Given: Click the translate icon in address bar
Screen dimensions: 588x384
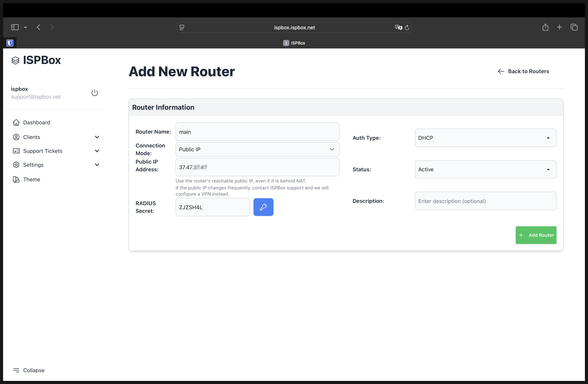Looking at the screenshot, I should click(x=398, y=27).
